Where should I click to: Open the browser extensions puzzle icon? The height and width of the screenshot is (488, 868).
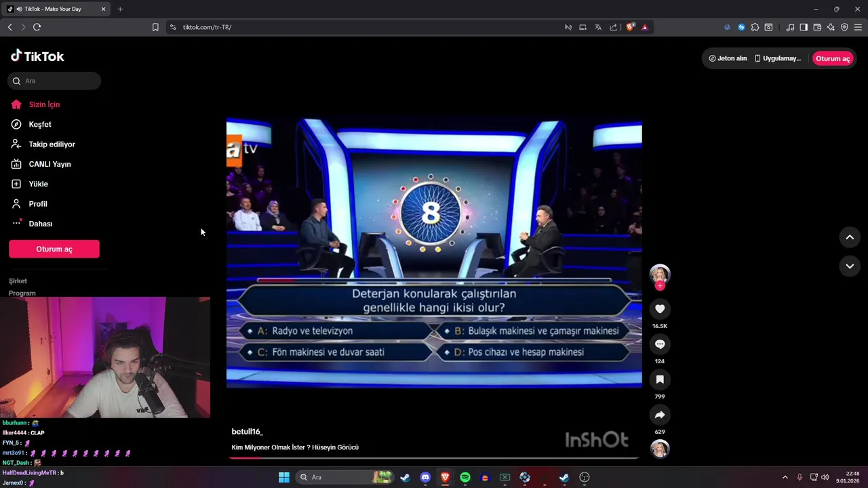pos(755,27)
